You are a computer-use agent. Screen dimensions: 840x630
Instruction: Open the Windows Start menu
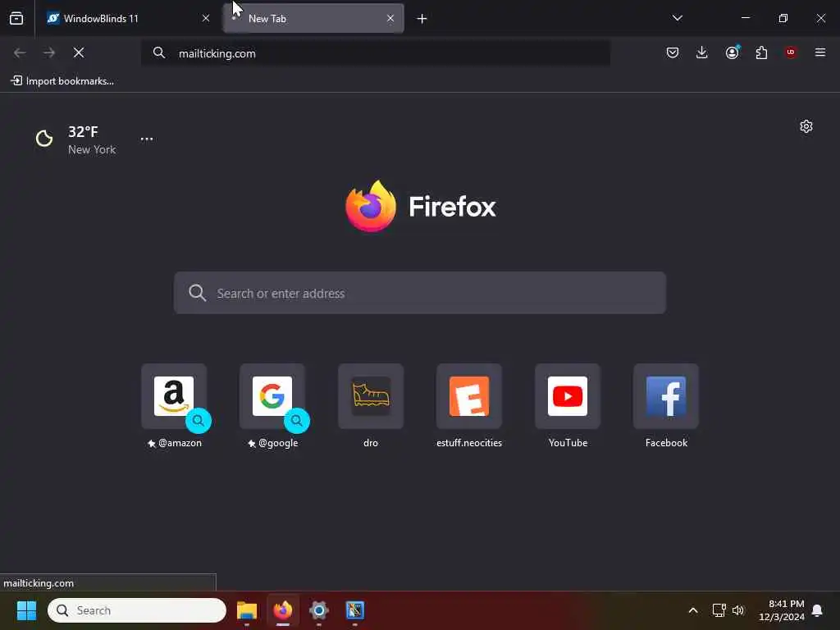click(26, 610)
